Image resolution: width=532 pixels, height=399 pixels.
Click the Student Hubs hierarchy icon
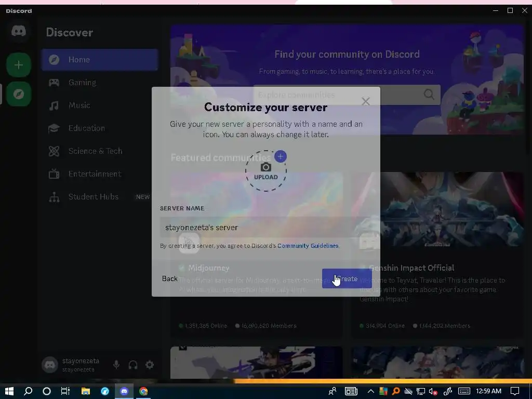[54, 197]
